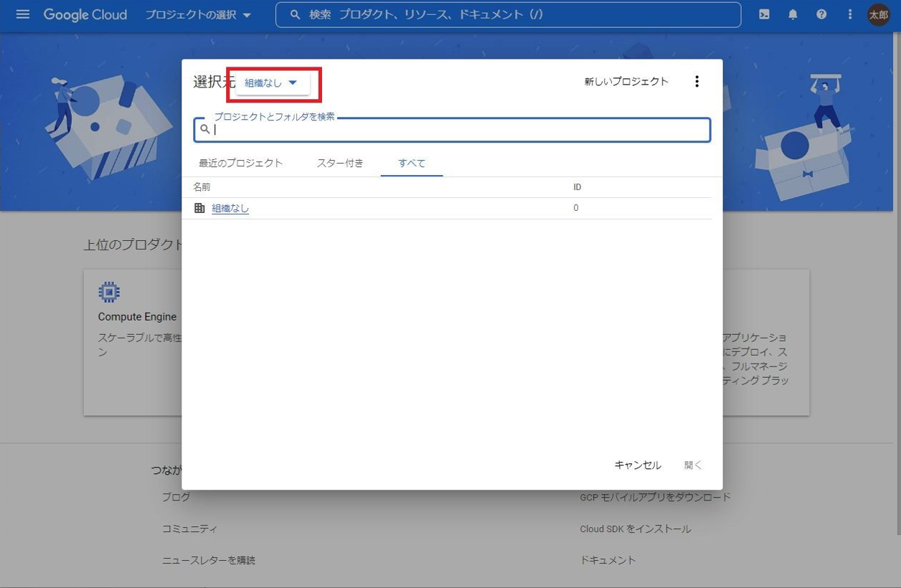The width and height of the screenshot is (901, 588).
Task: Click the search icon in dialog field
Action: 205,130
